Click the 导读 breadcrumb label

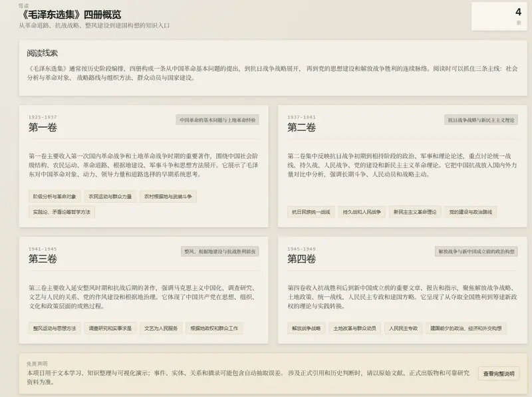click(24, 5)
